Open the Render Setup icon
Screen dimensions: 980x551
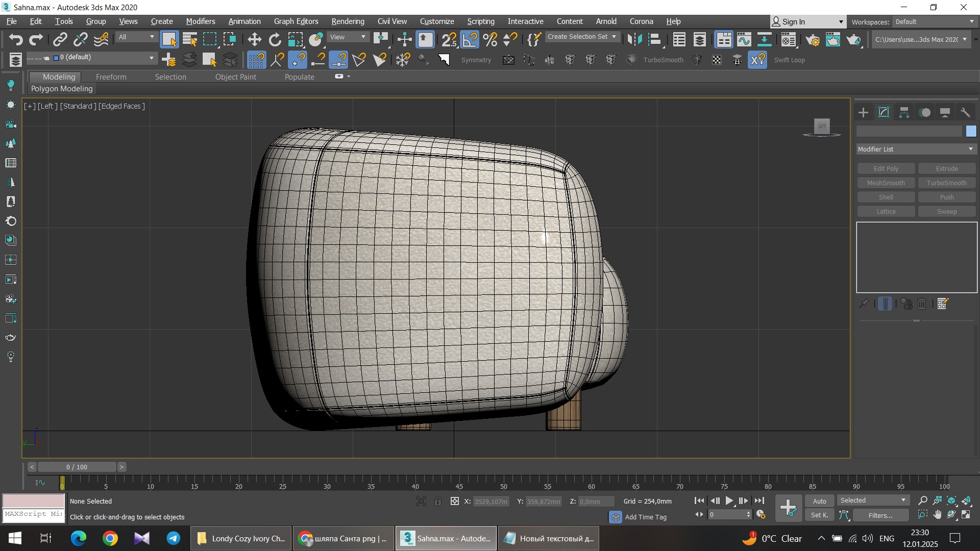coord(813,40)
